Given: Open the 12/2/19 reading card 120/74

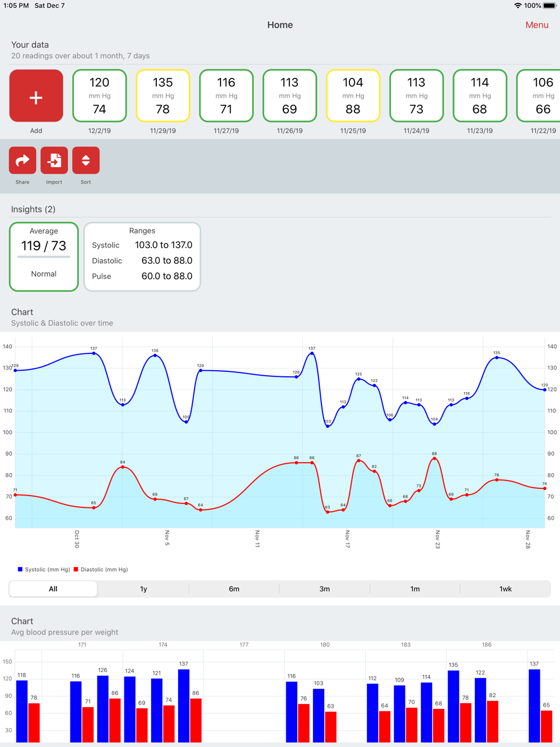Looking at the screenshot, I should [99, 96].
